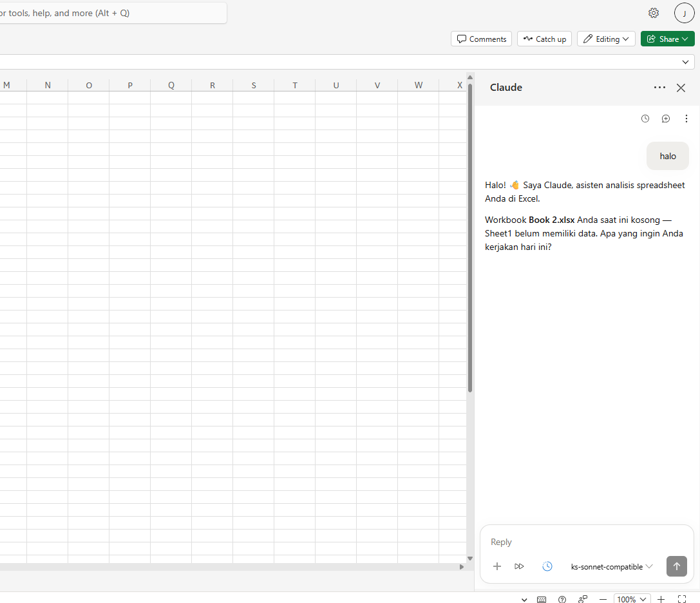Zoom in with the plus icon
This screenshot has height=603, width=700.
(x=661, y=599)
